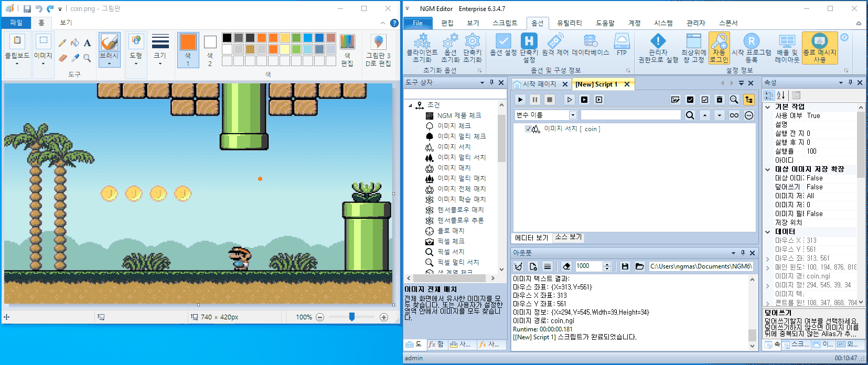This screenshot has width=868, height=365.
Task: Toggle 자동 로그인 option in ribbon
Action: (719, 48)
